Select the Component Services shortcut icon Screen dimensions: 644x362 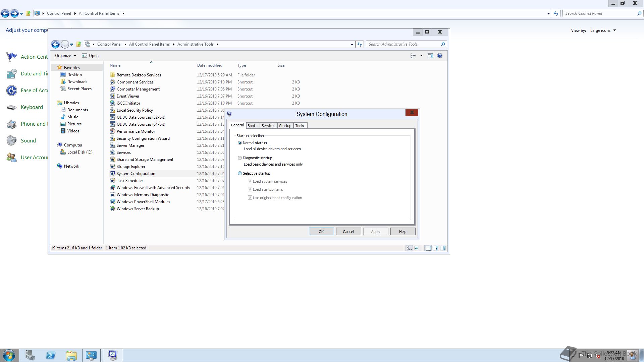[113, 82]
